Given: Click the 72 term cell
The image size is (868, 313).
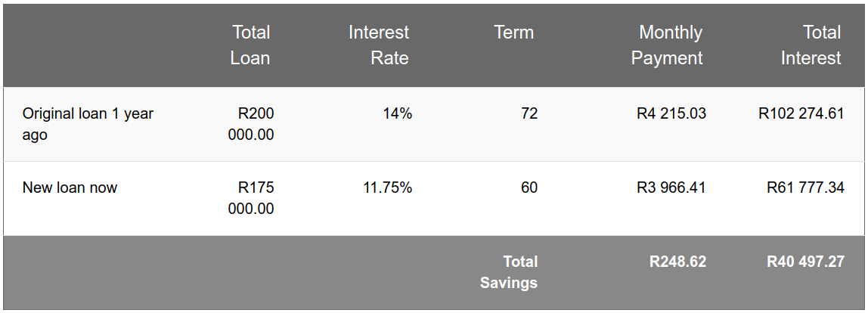Looking at the screenshot, I should coord(529,113).
